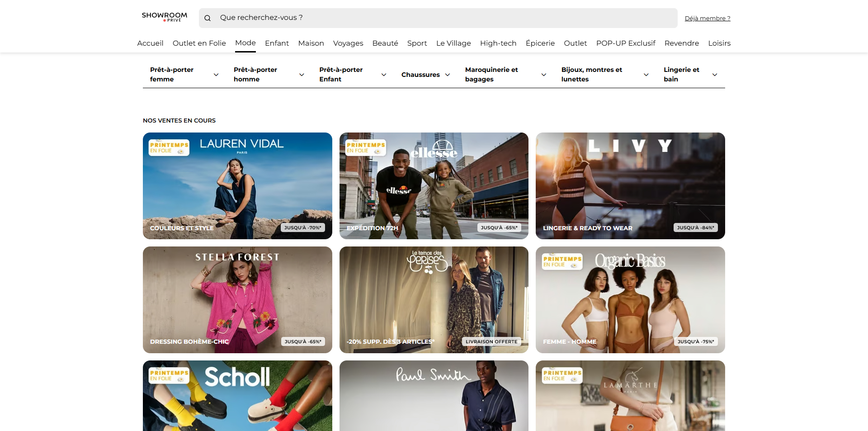Viewport: 868px width, 431px height.
Task: Click the 'DRESSING BOHÈME-CHIC' caption
Action: click(189, 342)
